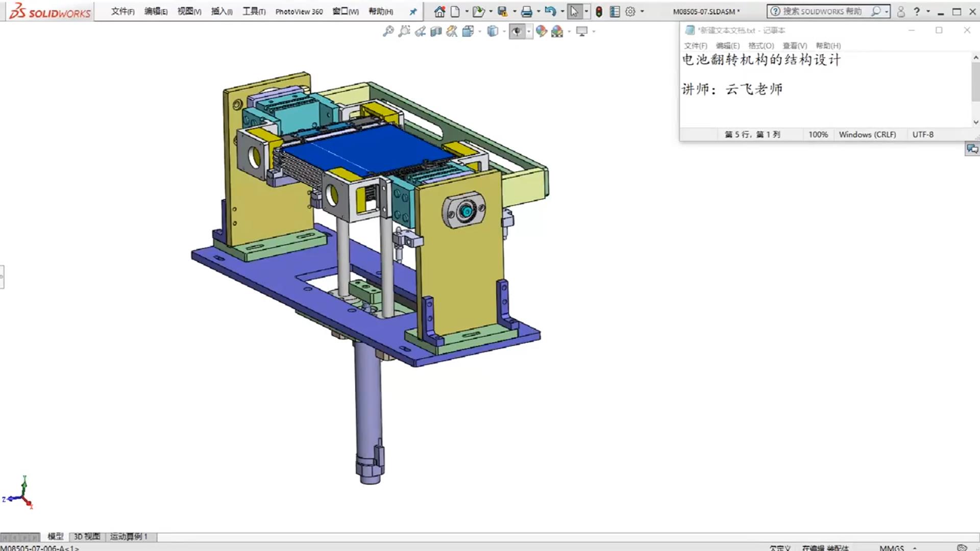Expand the Print dropdown arrow

tap(538, 11)
